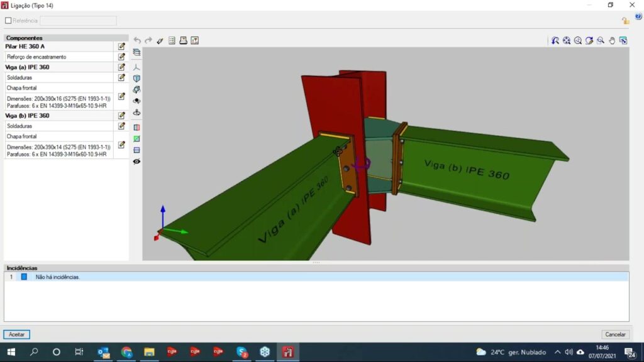Image resolution: width=644 pixels, height=362 pixels.
Task: Click the previous zoom view icon
Action: (x=555, y=41)
